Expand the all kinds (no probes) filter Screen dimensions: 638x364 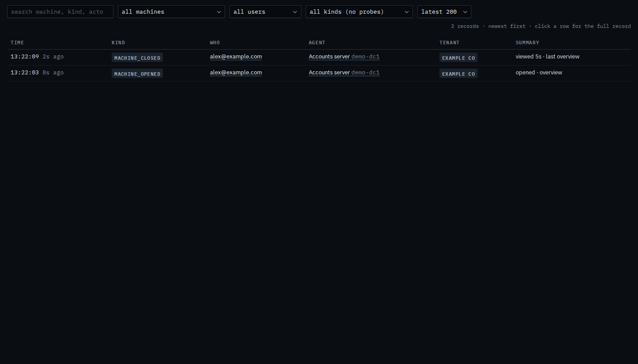click(359, 12)
